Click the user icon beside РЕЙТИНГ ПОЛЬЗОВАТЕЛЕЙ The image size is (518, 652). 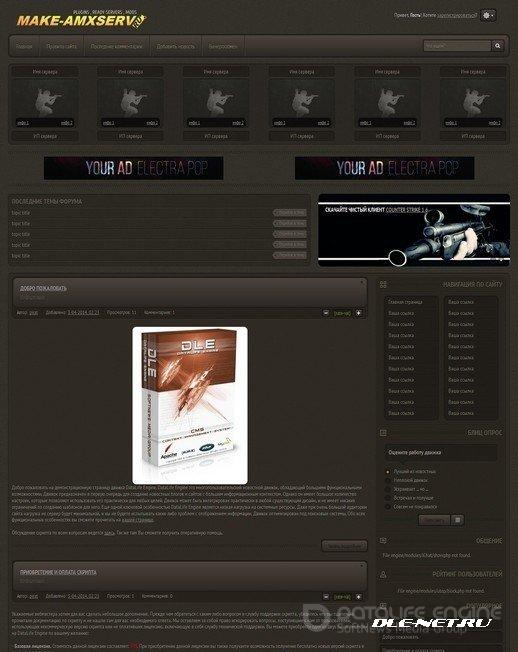383,574
